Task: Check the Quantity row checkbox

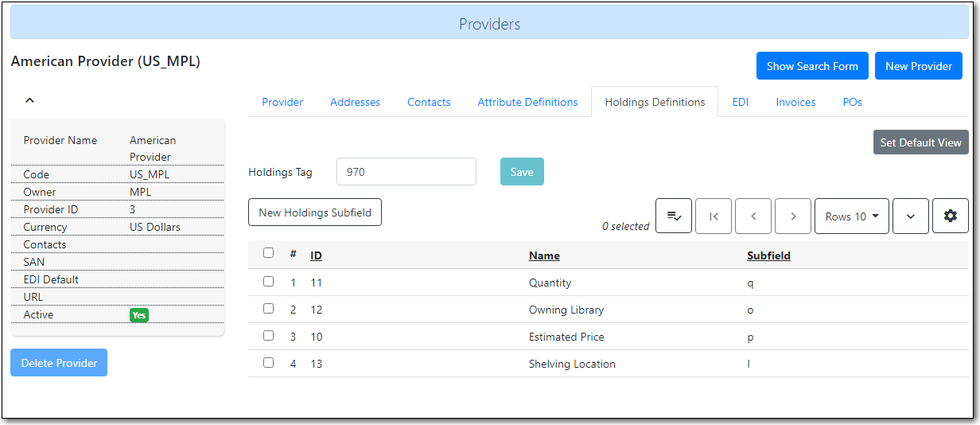Action: coord(269,282)
